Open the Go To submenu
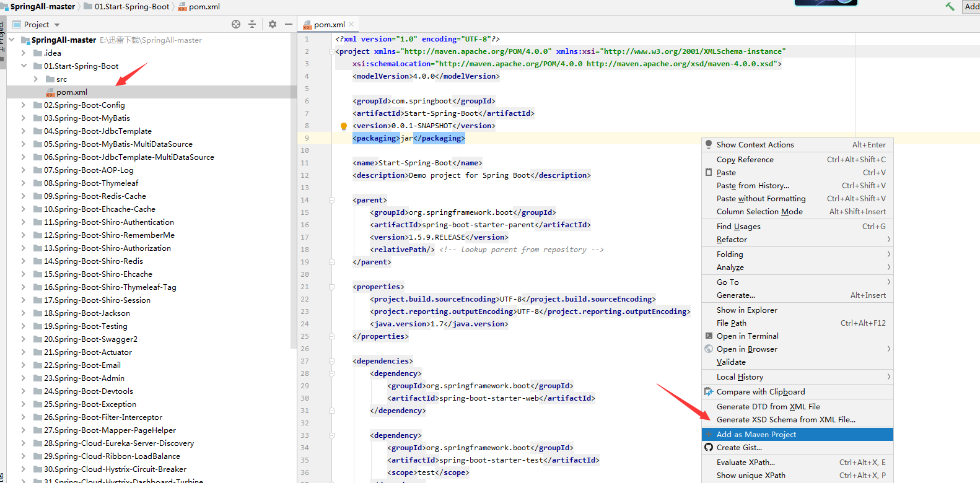 tap(797, 282)
